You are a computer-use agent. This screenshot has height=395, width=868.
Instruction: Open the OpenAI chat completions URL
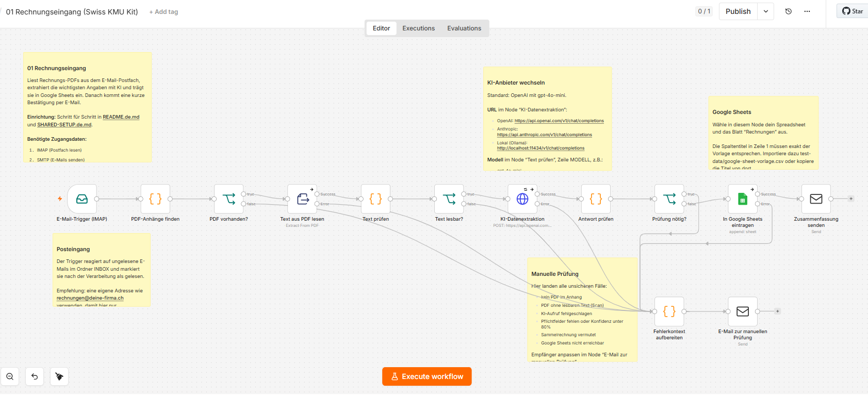pos(559,121)
